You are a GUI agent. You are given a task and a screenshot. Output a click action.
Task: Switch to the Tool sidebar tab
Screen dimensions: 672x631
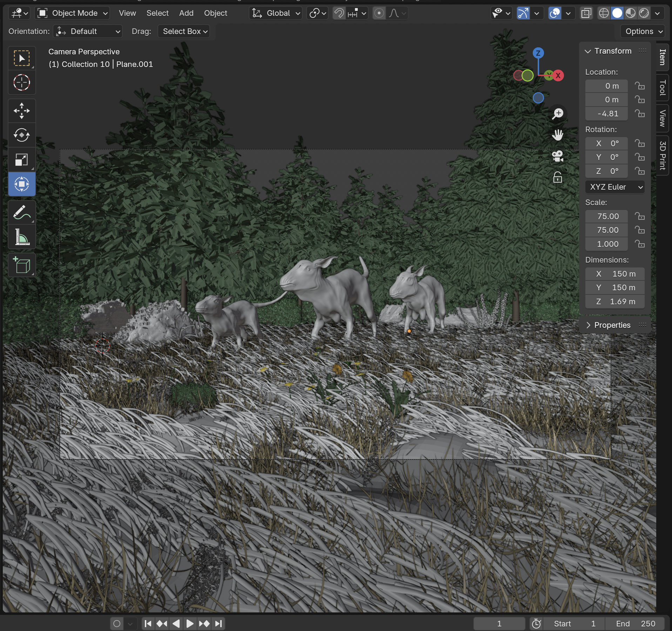click(663, 88)
